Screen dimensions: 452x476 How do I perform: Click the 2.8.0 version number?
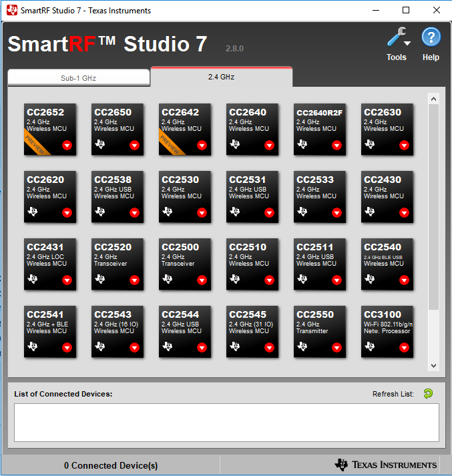coord(234,49)
